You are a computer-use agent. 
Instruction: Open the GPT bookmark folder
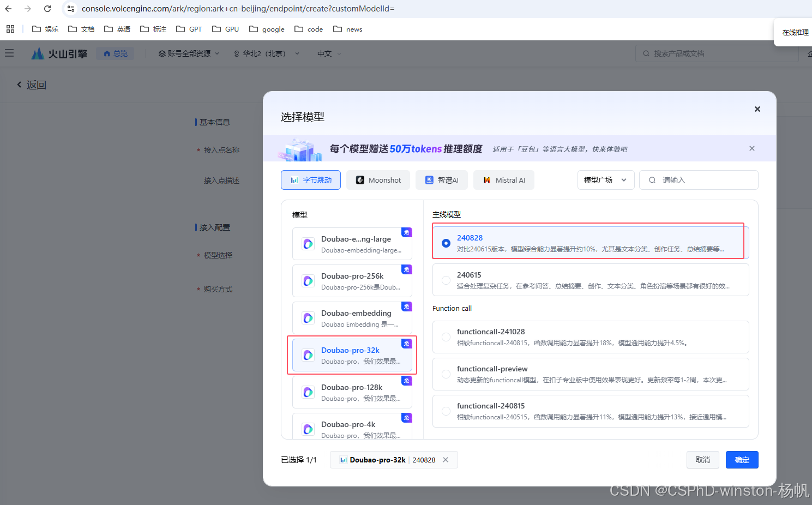189,29
